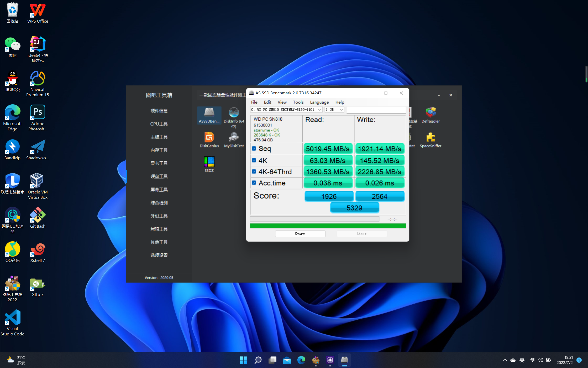The image size is (588, 368).
Task: Open the 1 GB test size dropdown
Action: tap(334, 110)
